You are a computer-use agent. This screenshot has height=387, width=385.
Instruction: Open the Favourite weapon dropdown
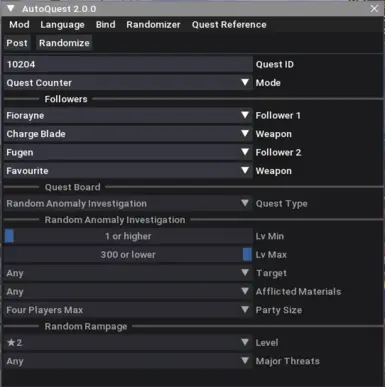pyautogui.click(x=128, y=171)
